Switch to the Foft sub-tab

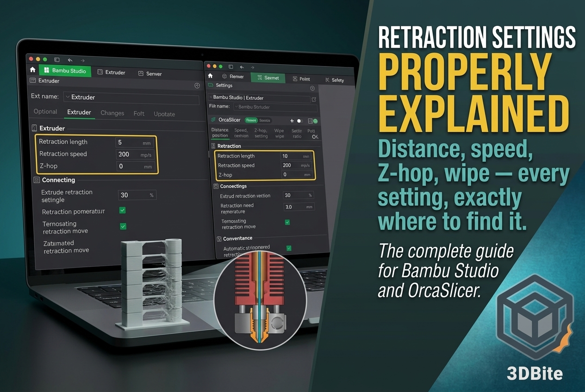click(x=139, y=114)
